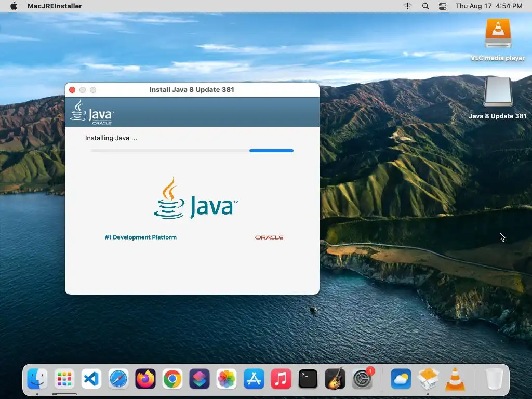Open Terminal from the Dock
Image resolution: width=532 pixels, height=399 pixels.
pyautogui.click(x=308, y=379)
